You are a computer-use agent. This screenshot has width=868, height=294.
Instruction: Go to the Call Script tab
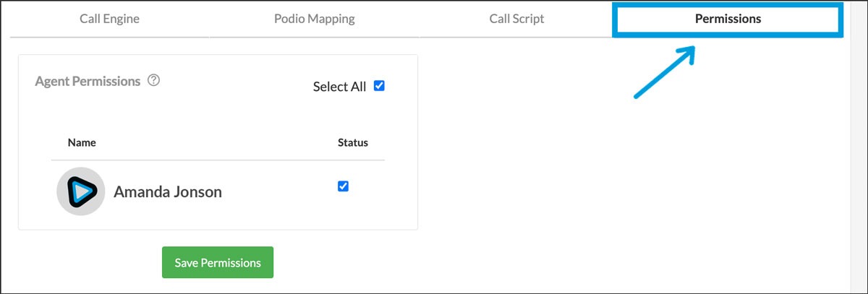(x=516, y=19)
